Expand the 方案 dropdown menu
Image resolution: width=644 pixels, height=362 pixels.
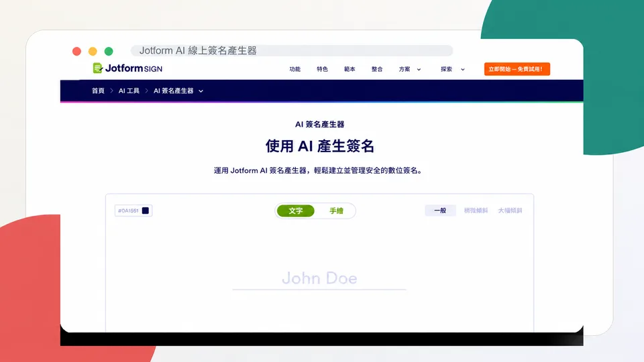coord(409,69)
